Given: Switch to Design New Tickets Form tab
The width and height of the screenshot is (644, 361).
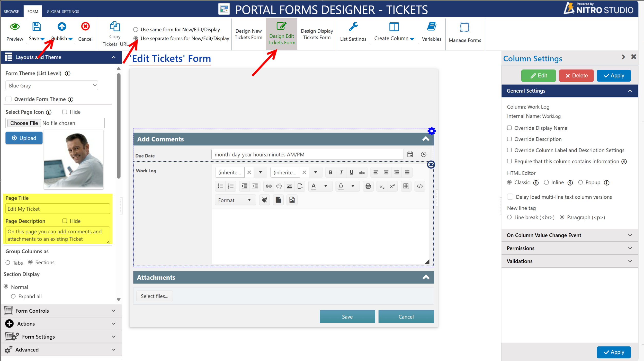Looking at the screenshot, I should (249, 34).
